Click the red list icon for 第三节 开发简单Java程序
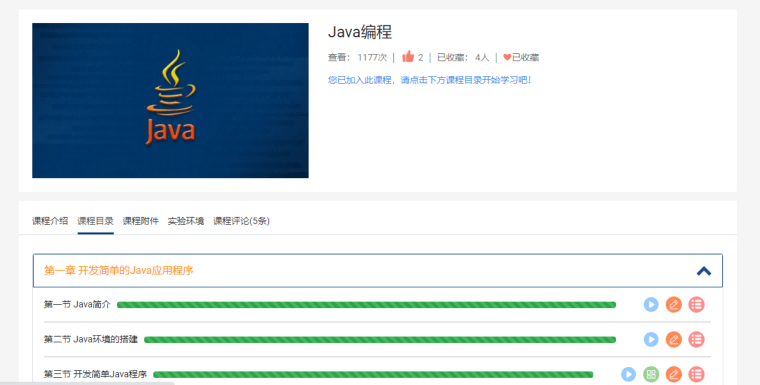Screen dimensions: 760x385 coord(697,374)
